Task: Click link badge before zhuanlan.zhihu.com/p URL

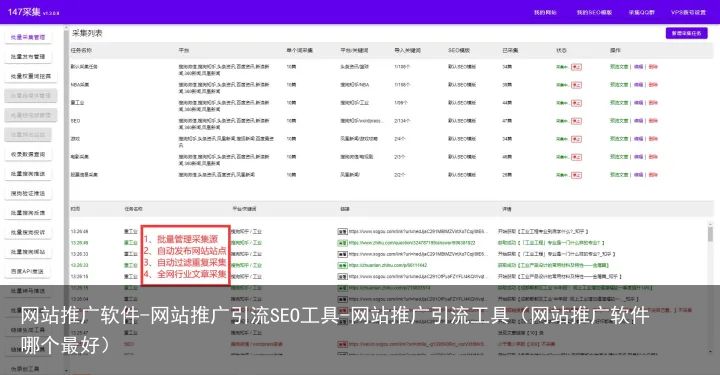Action: 343,265
